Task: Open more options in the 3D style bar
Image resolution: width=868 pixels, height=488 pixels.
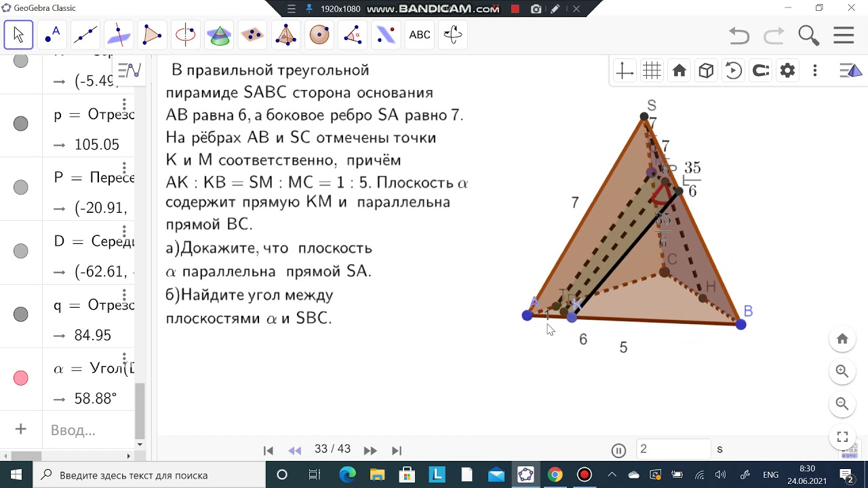Action: click(x=814, y=70)
